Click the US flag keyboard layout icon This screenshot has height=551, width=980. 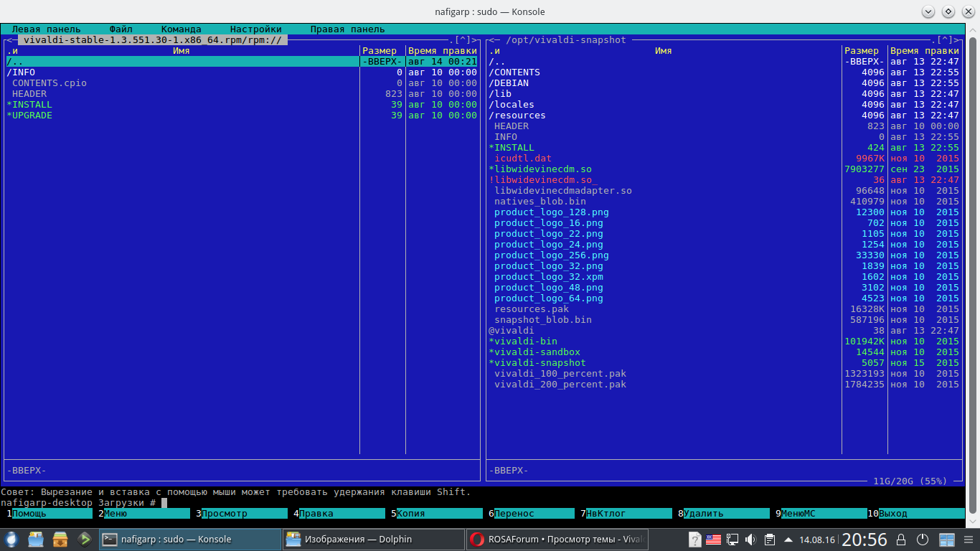coord(713,540)
